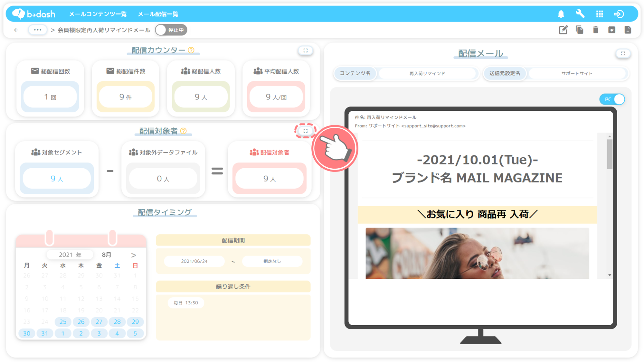Click the trash delete icon

pyautogui.click(x=596, y=30)
